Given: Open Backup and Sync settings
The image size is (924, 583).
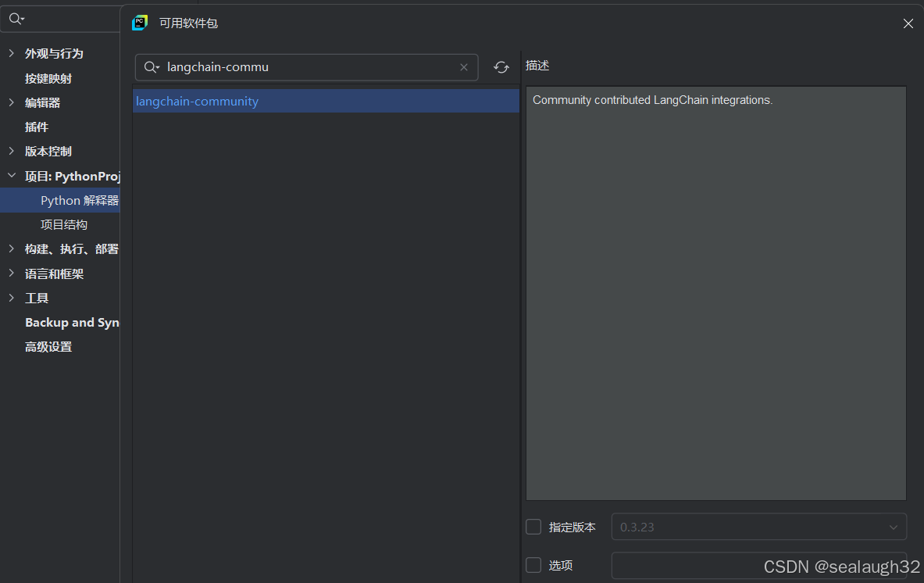Looking at the screenshot, I should pos(72,323).
